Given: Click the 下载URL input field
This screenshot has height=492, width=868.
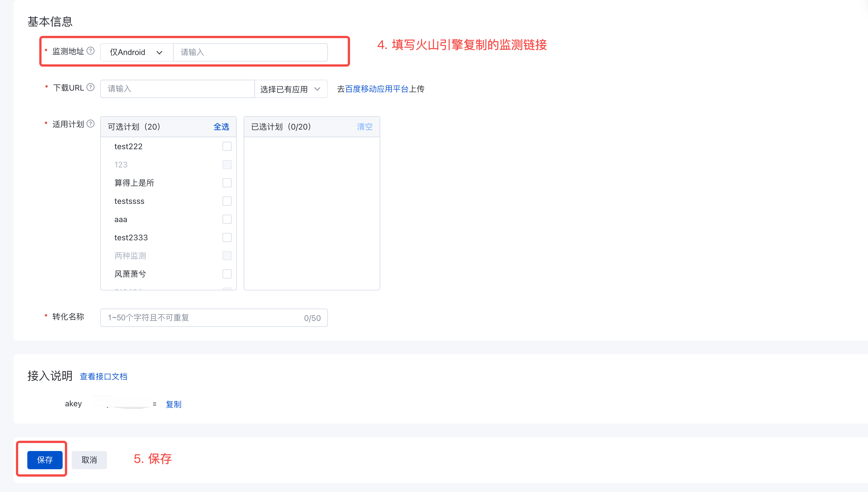Looking at the screenshot, I should (177, 89).
